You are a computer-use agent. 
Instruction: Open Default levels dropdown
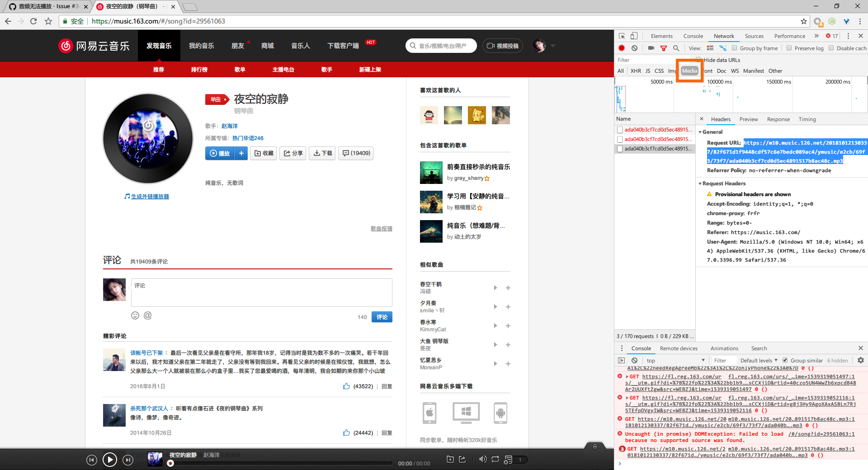click(x=759, y=360)
